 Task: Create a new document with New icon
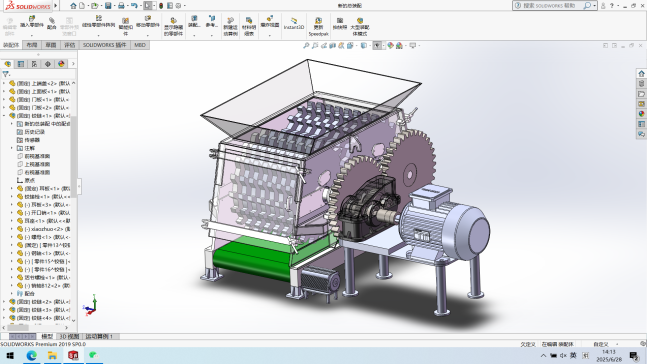(x=82, y=6)
